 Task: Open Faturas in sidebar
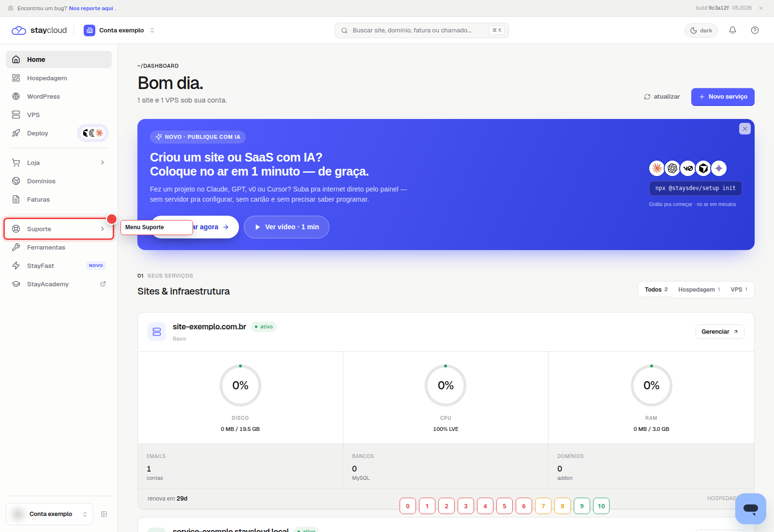pos(59,199)
